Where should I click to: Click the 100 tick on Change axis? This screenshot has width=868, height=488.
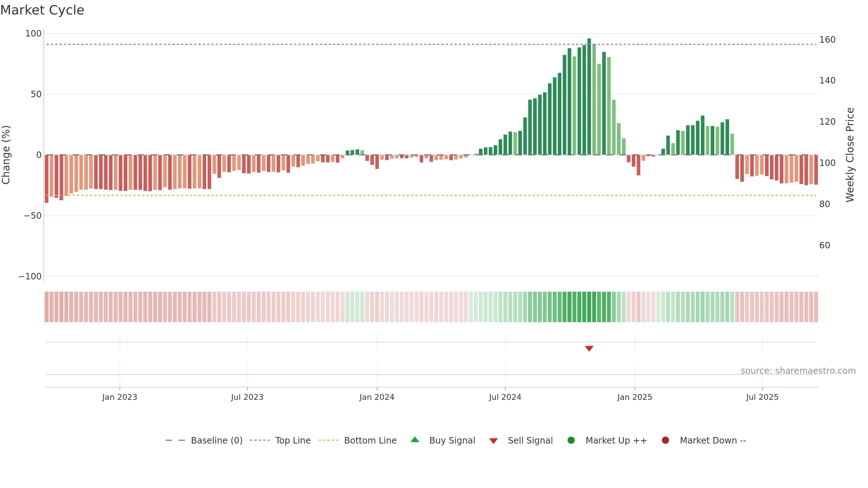[33, 34]
